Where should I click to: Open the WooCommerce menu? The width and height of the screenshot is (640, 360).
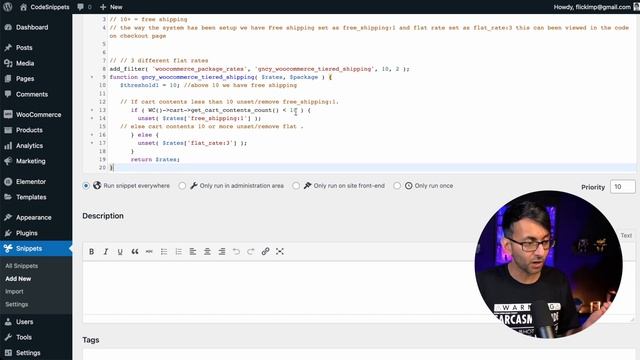[38, 115]
